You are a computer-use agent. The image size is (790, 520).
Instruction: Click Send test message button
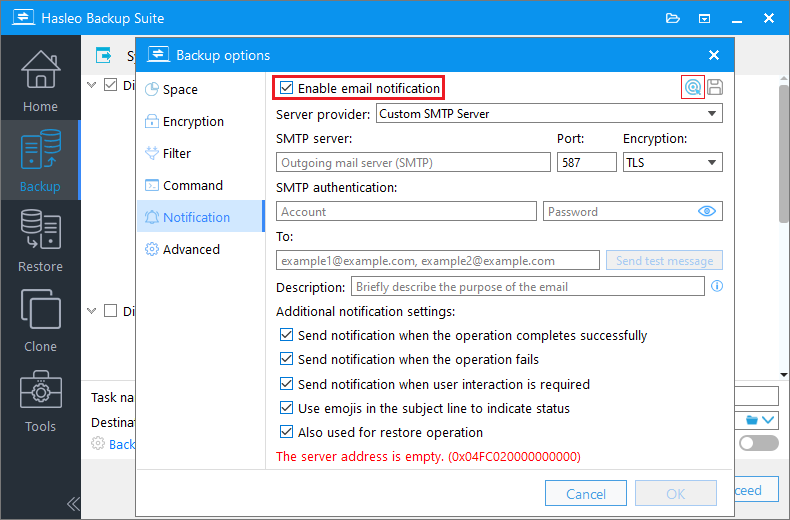click(x=664, y=261)
